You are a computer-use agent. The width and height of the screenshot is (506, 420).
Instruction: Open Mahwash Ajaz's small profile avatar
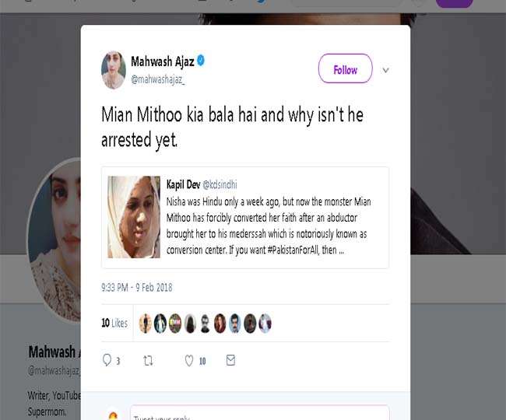114,70
